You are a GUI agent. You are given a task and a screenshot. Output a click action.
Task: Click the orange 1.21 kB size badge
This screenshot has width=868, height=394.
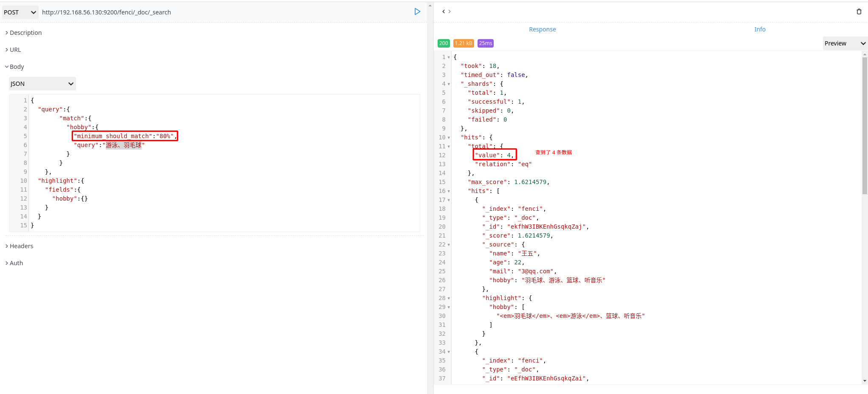coord(464,43)
